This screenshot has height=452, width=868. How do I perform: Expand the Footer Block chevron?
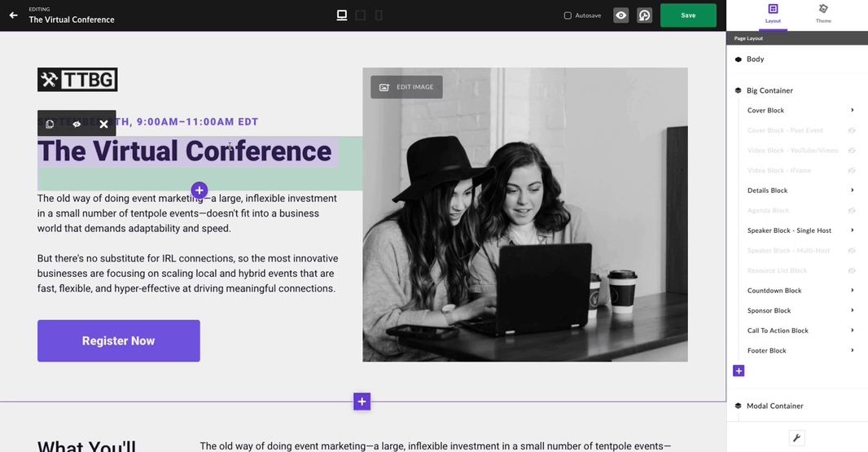coord(852,350)
